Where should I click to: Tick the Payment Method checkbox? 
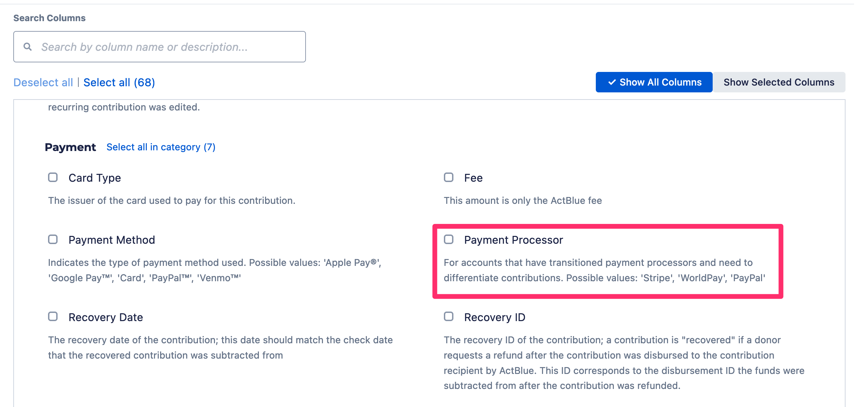point(53,239)
